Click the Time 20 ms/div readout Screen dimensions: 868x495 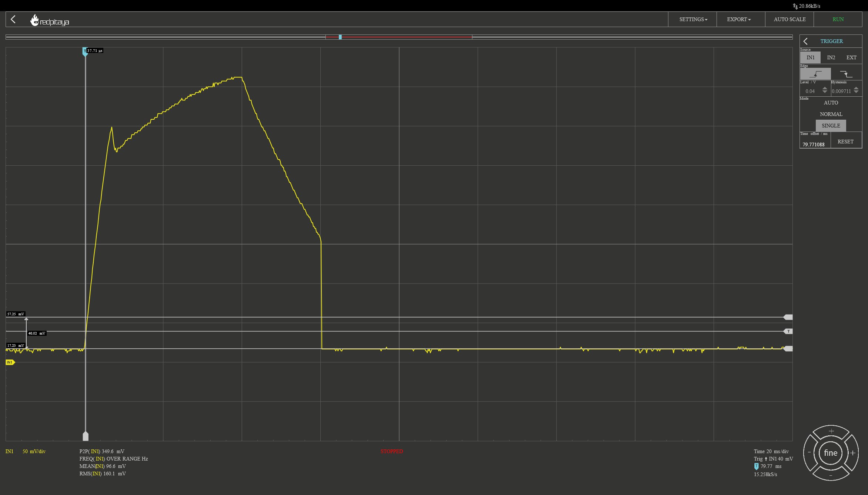pyautogui.click(x=771, y=451)
